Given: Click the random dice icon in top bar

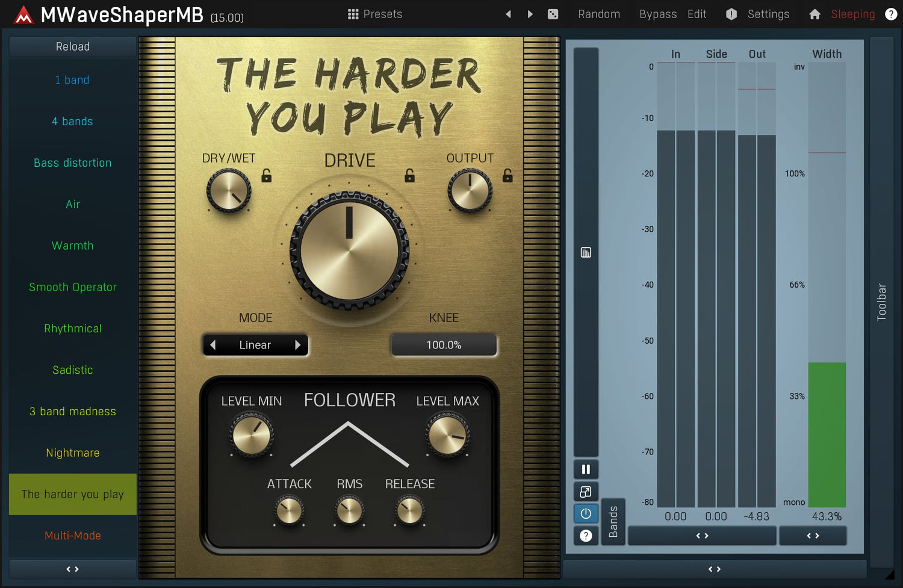Looking at the screenshot, I should click(553, 14).
